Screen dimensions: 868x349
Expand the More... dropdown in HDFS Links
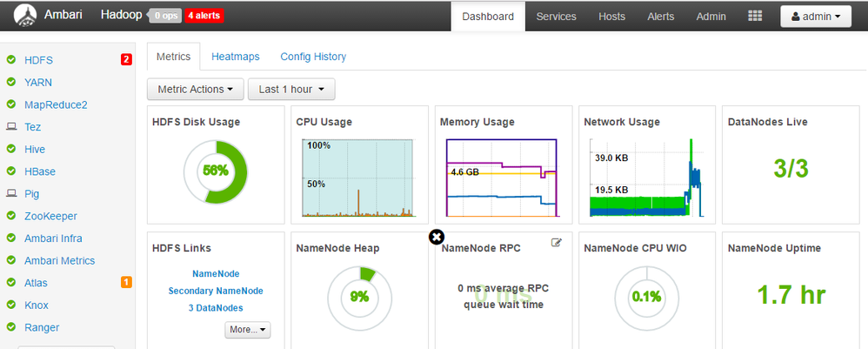[x=248, y=330]
